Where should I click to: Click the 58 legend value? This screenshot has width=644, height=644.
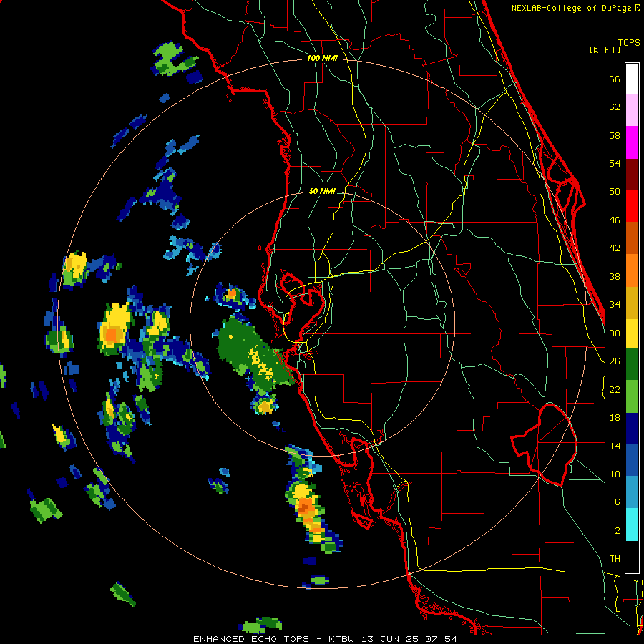(x=615, y=135)
